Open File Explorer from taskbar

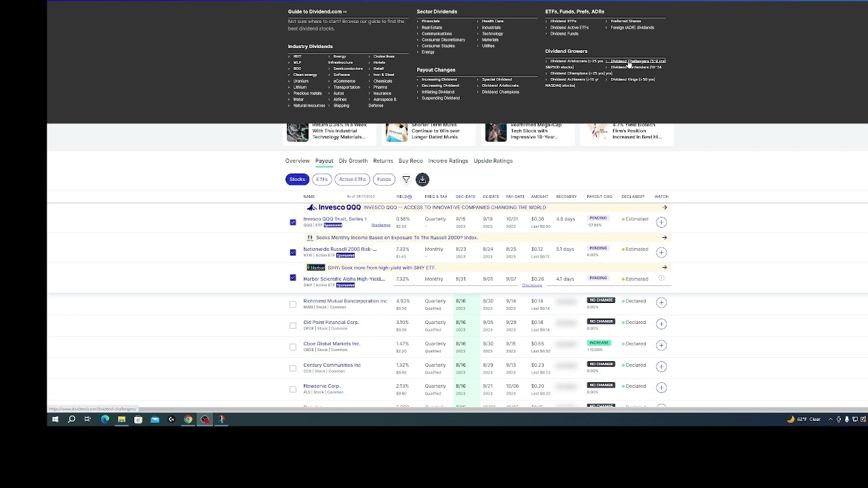[121, 420]
